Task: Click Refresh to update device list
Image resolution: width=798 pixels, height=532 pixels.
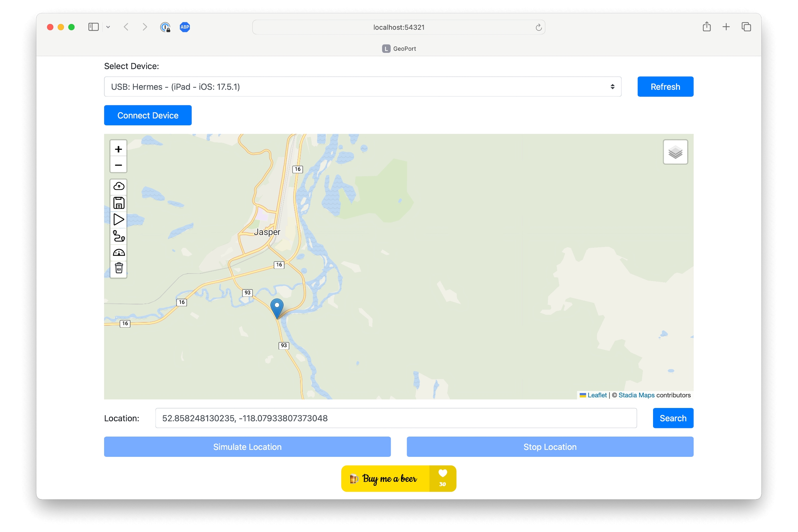Action: pos(665,86)
